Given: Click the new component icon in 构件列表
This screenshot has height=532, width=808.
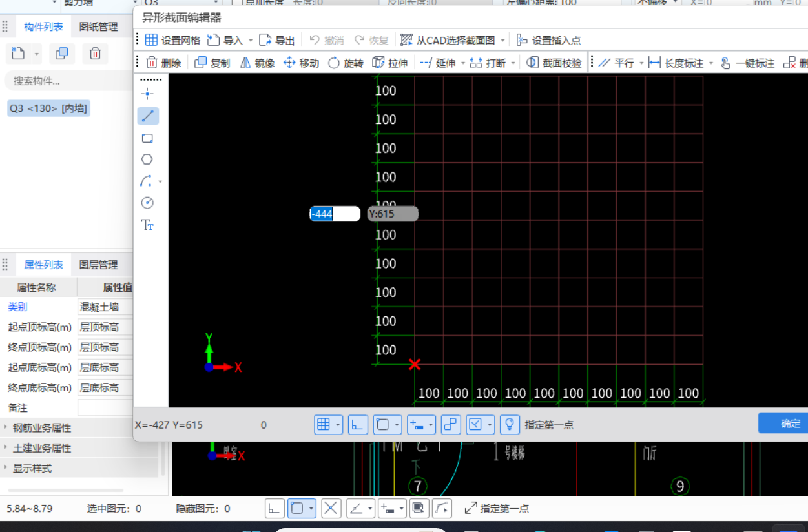Looking at the screenshot, I should (x=19, y=54).
